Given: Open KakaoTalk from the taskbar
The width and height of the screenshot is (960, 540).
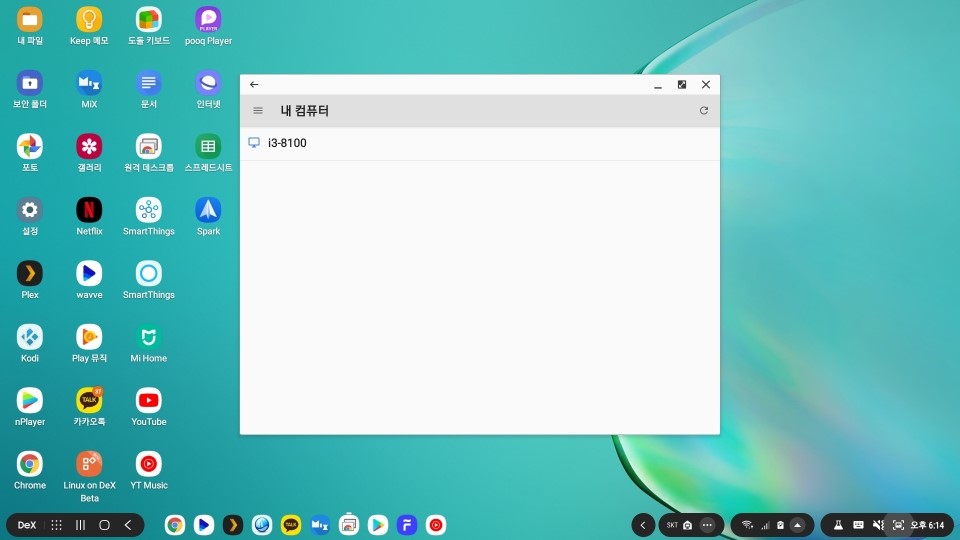Looking at the screenshot, I should click(x=291, y=525).
